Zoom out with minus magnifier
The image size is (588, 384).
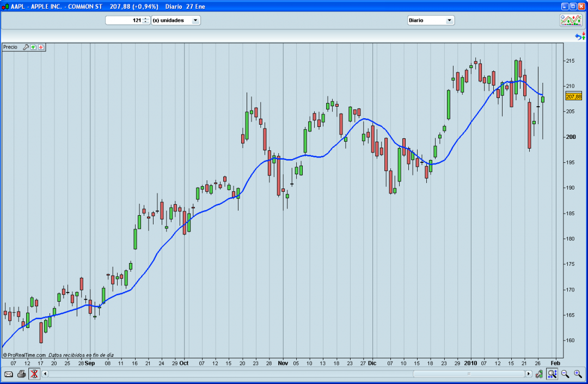point(565,374)
